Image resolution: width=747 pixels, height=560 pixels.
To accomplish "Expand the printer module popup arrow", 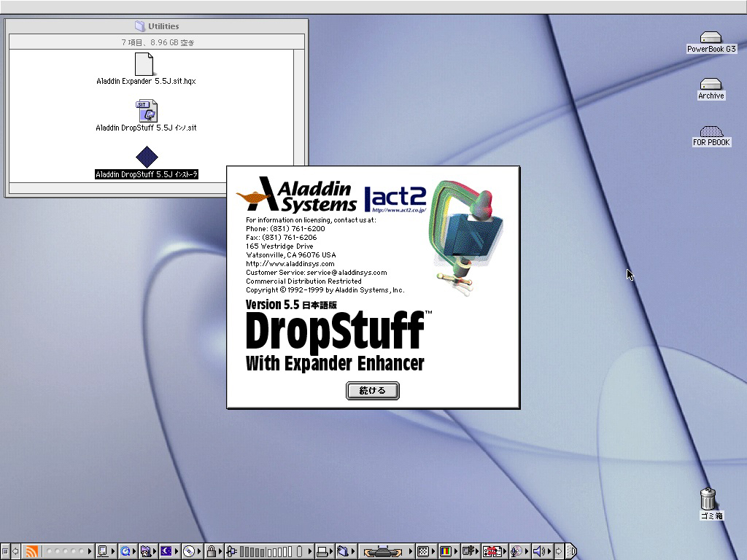I will point(331,551).
